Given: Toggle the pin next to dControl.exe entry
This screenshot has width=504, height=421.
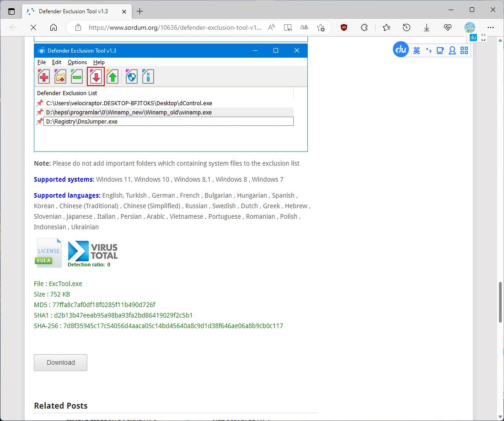Looking at the screenshot, I should pos(40,103).
